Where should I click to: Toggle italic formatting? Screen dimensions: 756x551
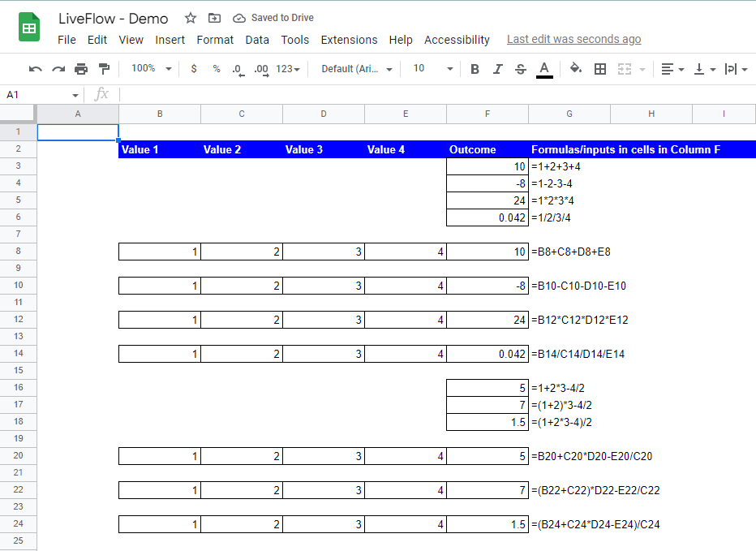click(497, 69)
